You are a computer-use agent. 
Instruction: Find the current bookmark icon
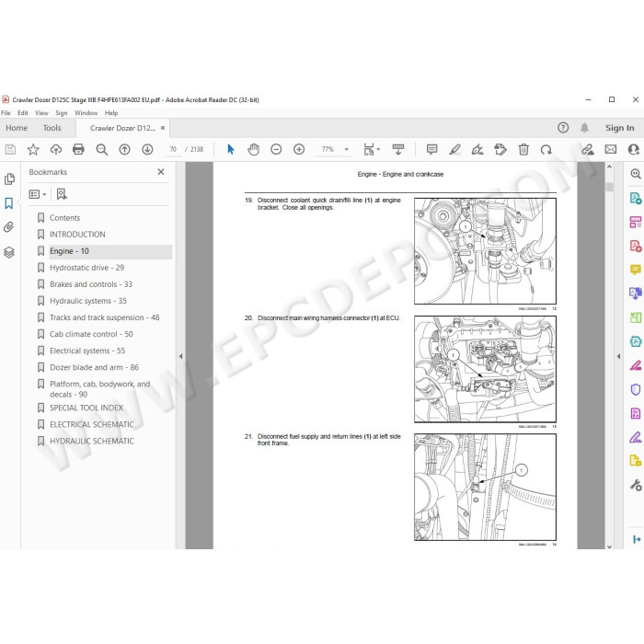62,194
